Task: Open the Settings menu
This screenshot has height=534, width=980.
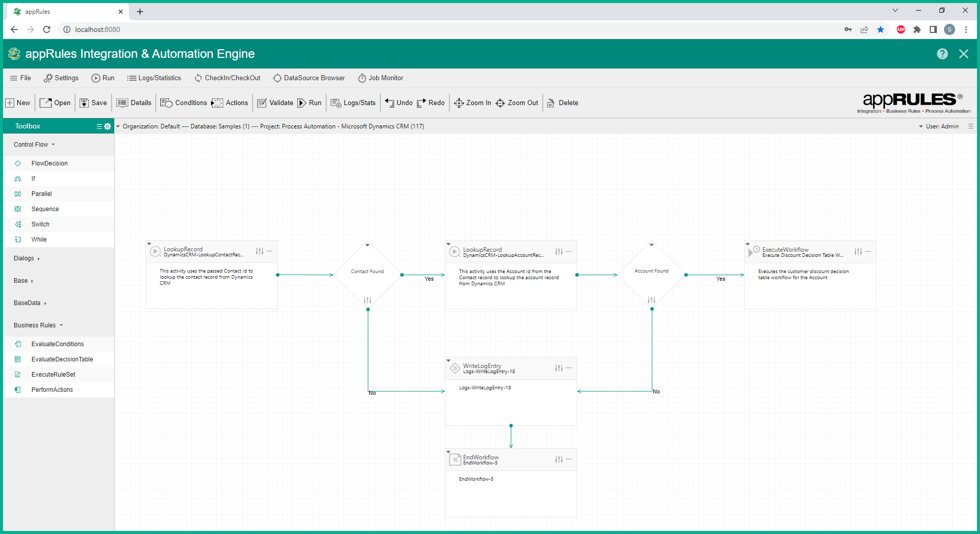Action: pos(61,78)
